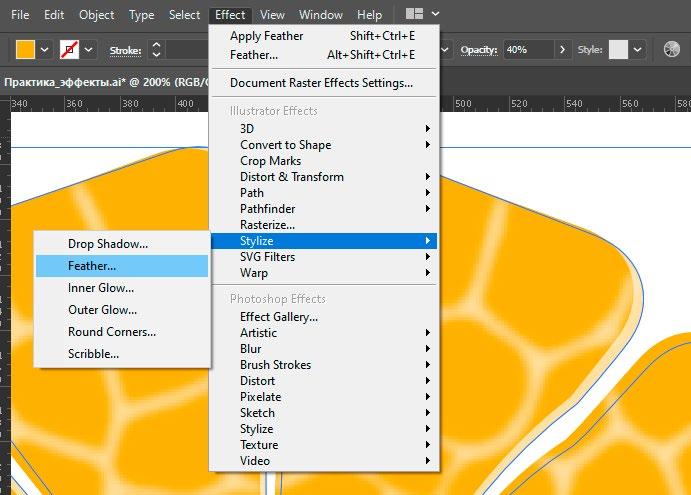Open the View menu
The height and width of the screenshot is (495, 691).
point(272,15)
